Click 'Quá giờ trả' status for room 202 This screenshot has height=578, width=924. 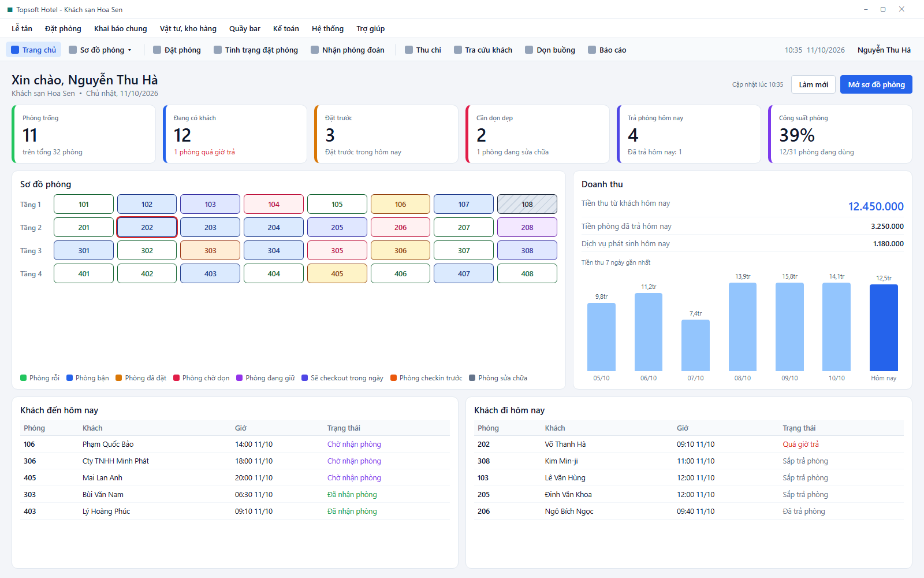[x=801, y=444]
